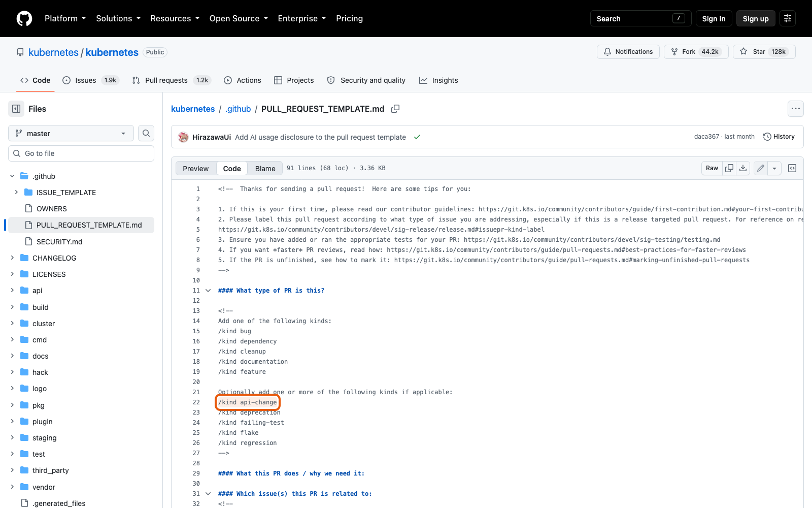Screen dimensions: 812x508
Task: Open the .github breadcrumb link
Action: point(238,109)
